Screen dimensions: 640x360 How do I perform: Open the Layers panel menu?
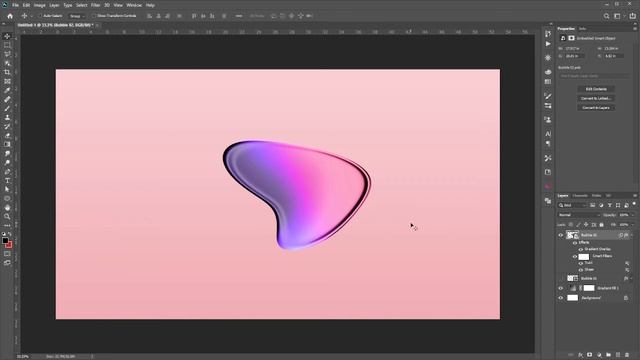point(635,196)
